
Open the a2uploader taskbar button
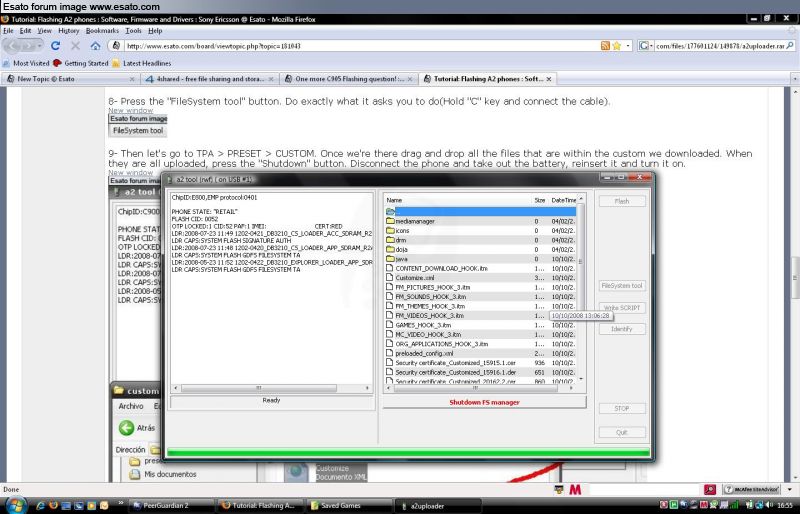439,506
